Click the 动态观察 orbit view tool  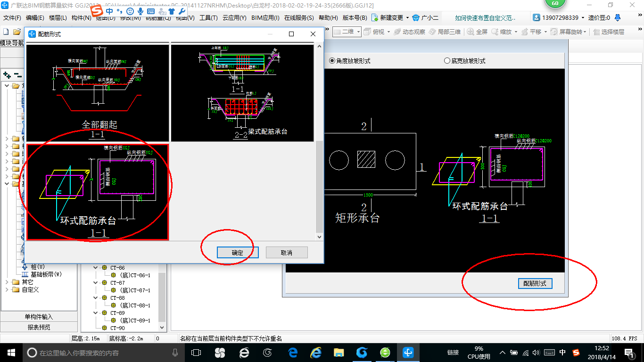(x=409, y=32)
